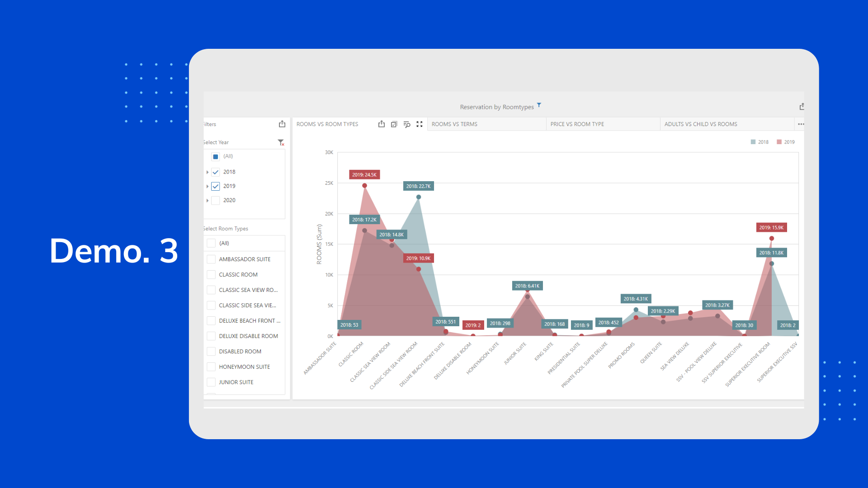868x488 pixels.
Task: Open the PRICE VS ROOM TYPE tab
Action: 577,124
